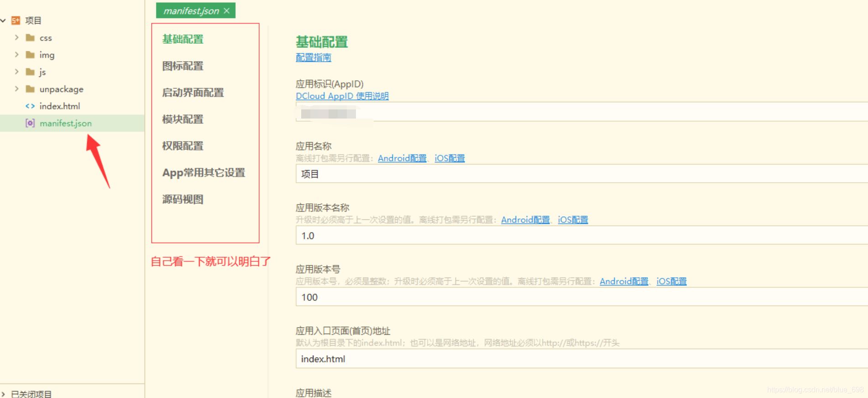This screenshot has width=868, height=398.
Task: Click the index.html code file icon
Action: [x=30, y=106]
